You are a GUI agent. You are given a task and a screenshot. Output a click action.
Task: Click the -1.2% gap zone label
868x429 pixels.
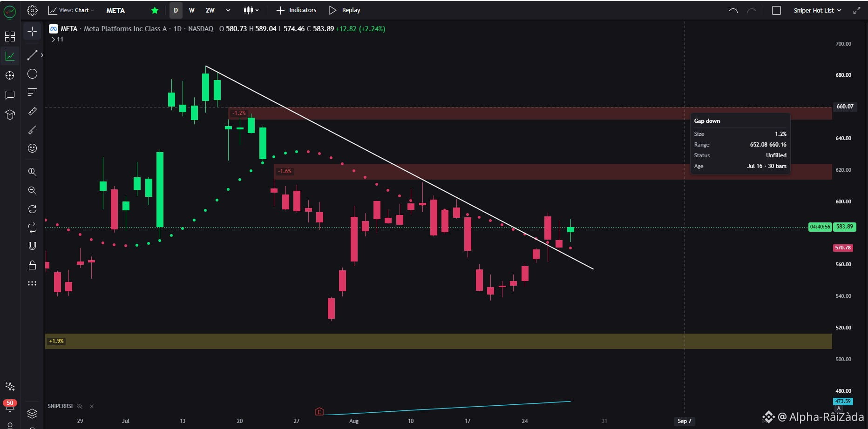(239, 113)
